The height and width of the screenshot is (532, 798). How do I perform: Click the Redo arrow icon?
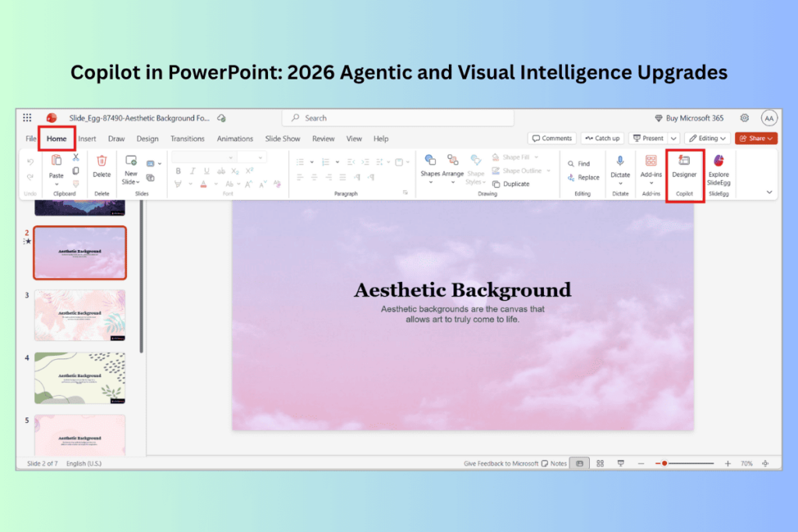[30, 177]
